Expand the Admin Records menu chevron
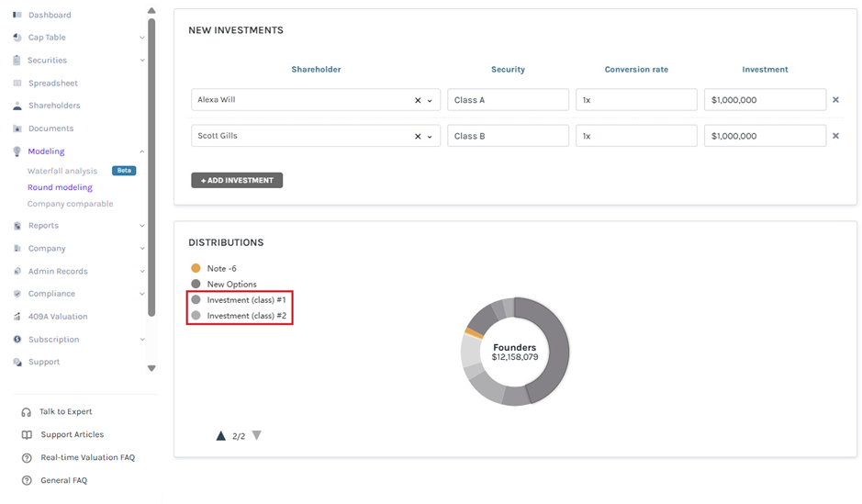 (142, 272)
